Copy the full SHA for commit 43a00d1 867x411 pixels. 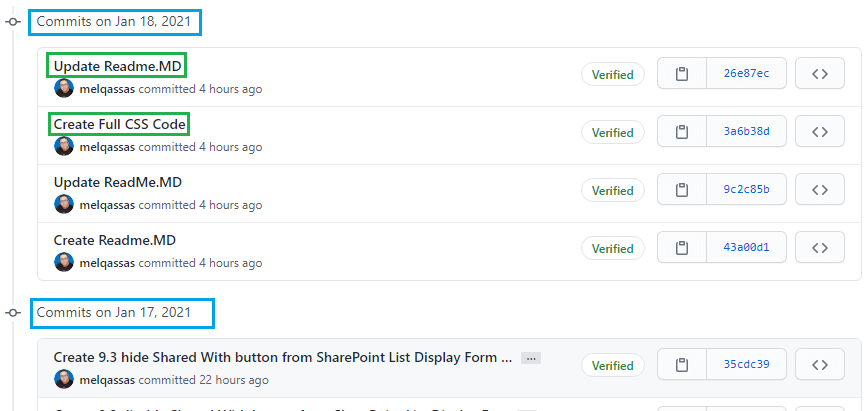(x=682, y=248)
